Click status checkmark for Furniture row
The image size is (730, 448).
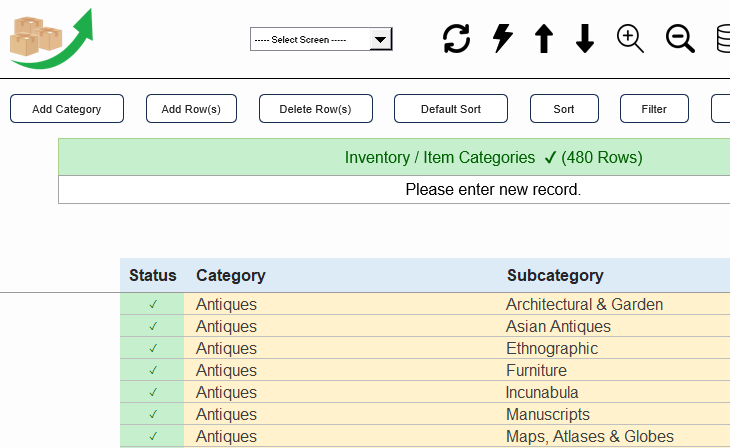153,370
